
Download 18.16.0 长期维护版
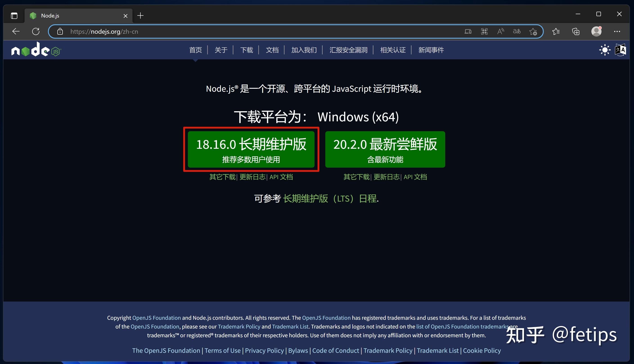251,149
